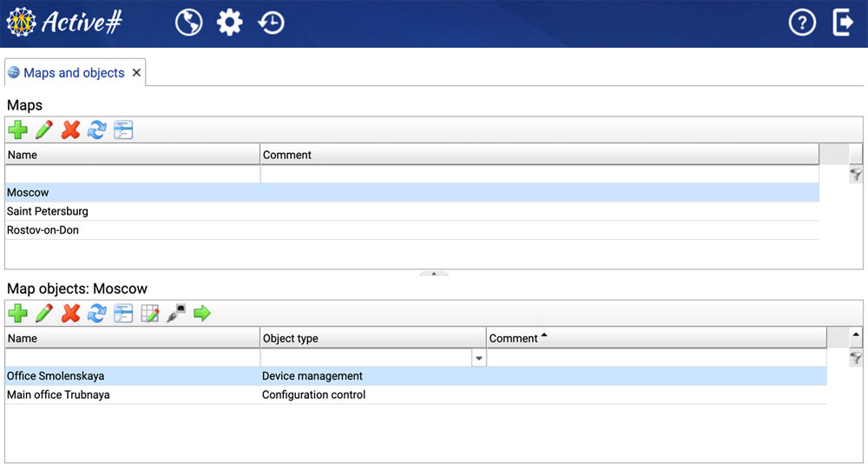Toggle the Maps table filter funnel
Image resolution: width=868 pixels, height=464 pixels.
point(856,175)
